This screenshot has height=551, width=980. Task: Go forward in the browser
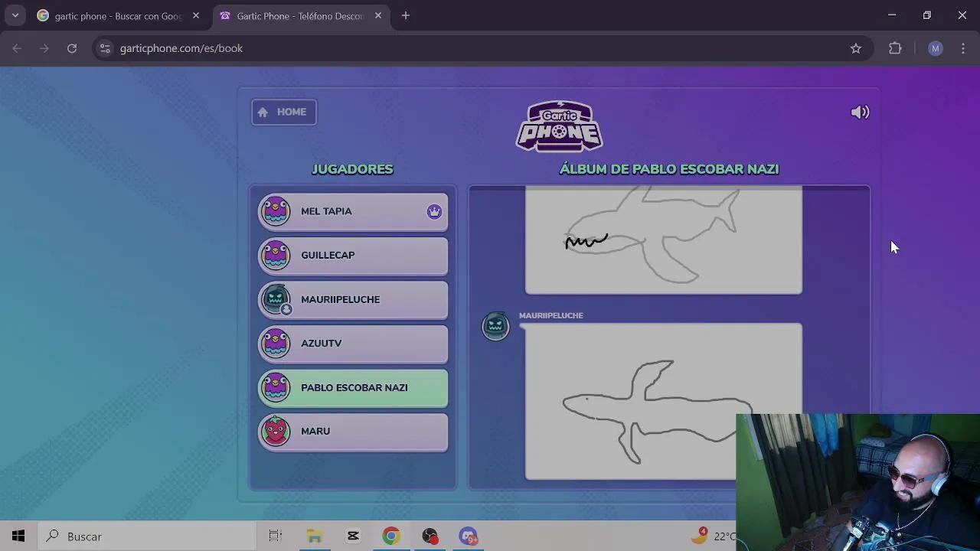[x=44, y=48]
